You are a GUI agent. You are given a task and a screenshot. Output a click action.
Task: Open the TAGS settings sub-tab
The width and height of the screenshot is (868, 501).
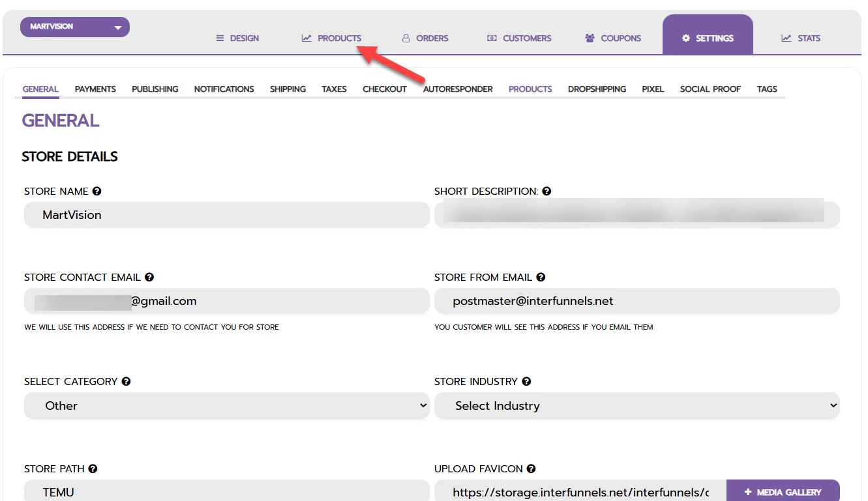pyautogui.click(x=767, y=89)
